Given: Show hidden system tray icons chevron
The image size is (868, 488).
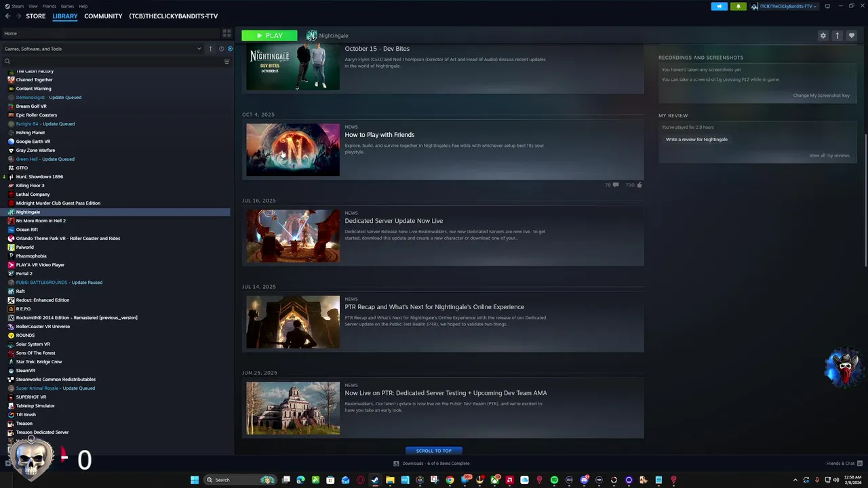Looking at the screenshot, I should pos(795,480).
